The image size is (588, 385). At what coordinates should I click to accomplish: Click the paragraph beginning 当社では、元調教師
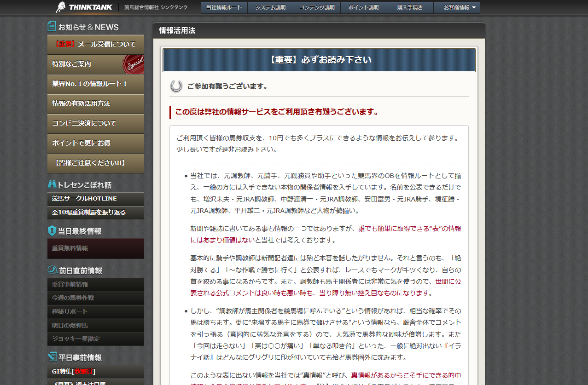[x=326, y=193]
